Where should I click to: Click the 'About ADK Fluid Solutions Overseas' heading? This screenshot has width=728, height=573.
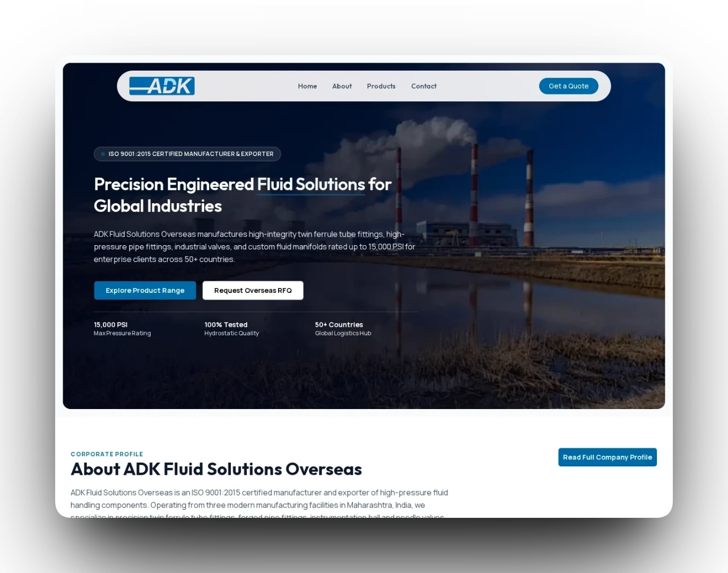[x=216, y=469]
